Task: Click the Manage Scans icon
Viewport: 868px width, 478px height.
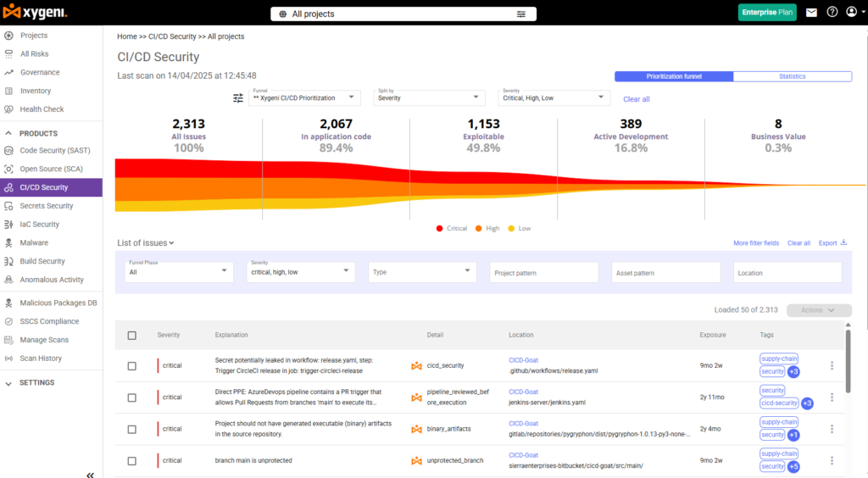Action: pyautogui.click(x=8, y=340)
